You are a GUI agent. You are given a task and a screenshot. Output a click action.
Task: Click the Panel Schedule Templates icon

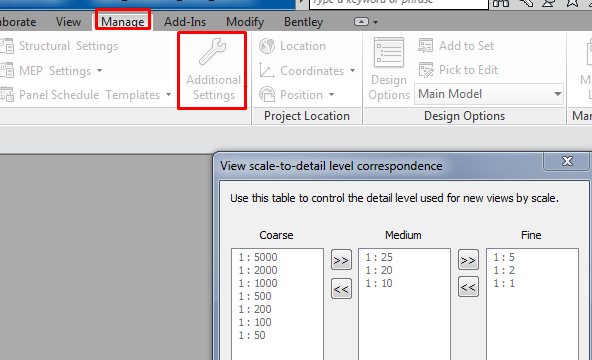[7, 94]
